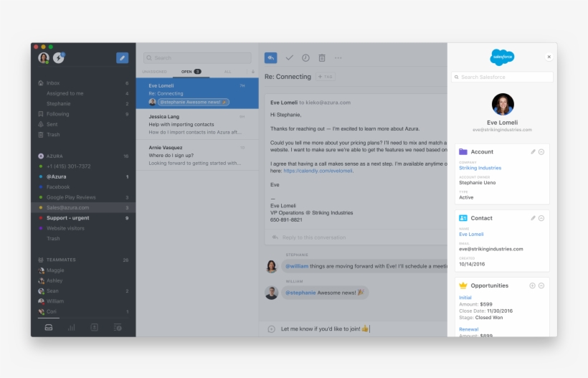Click Reply to this conversation field
588x378 pixels.
(x=356, y=237)
